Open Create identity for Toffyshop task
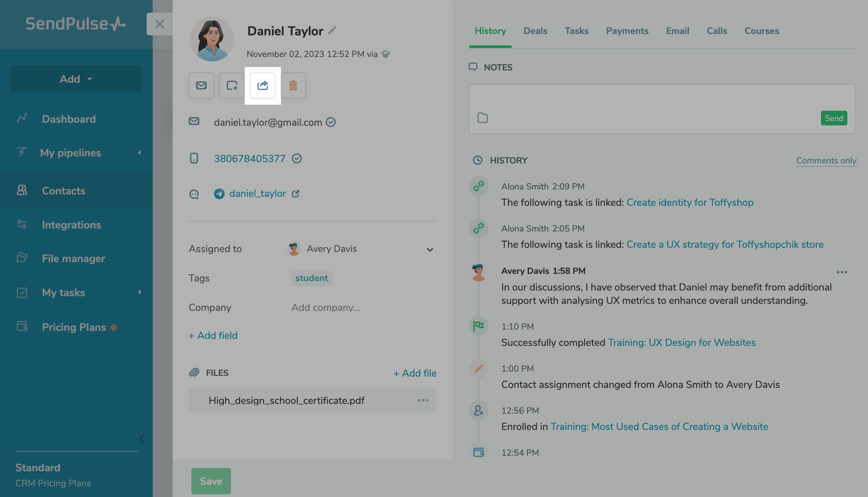This screenshot has height=497, width=868. click(690, 203)
